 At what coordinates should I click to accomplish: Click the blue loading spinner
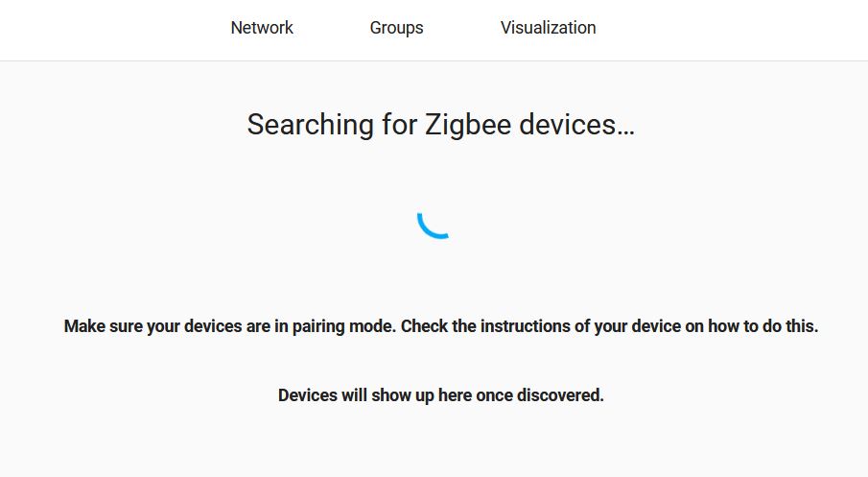click(x=434, y=223)
